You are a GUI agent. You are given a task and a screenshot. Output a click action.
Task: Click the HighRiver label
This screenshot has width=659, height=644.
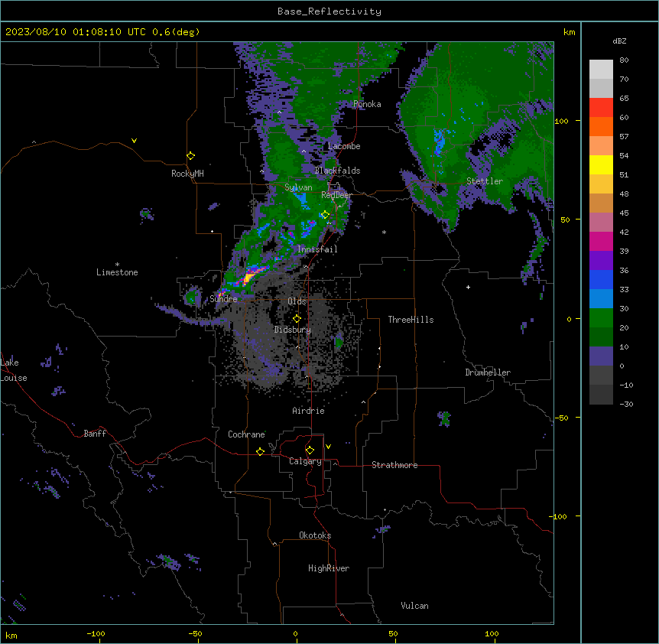click(329, 568)
